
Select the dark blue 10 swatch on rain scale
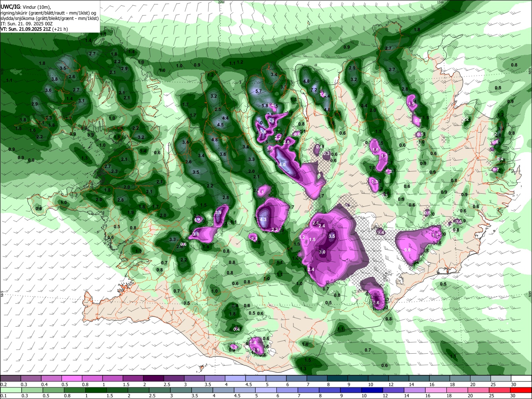click(372, 390)
